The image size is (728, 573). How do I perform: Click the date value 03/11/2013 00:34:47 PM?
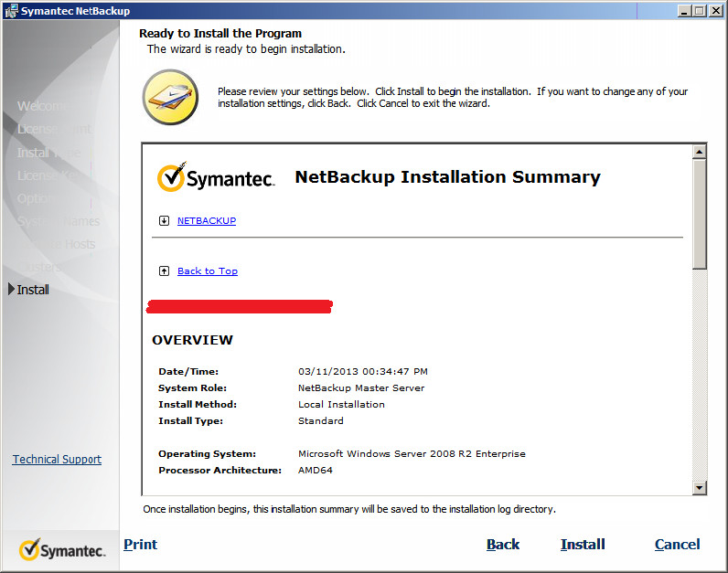click(x=362, y=372)
